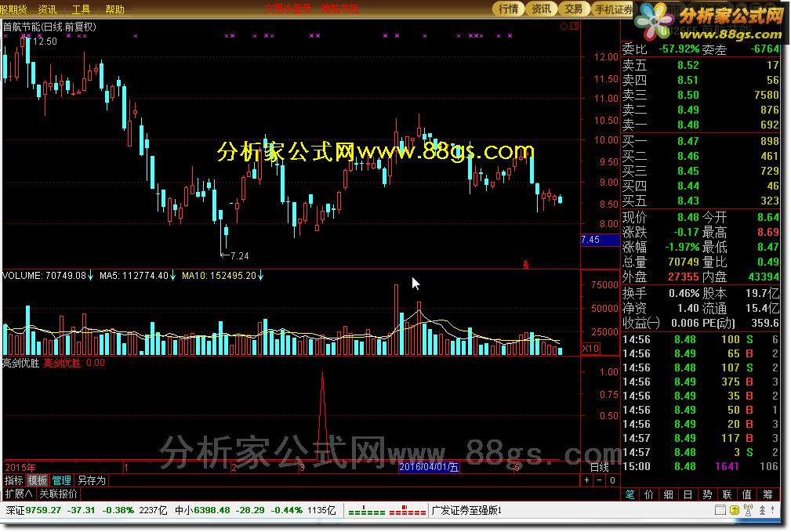This screenshot has width=791, height=532.
Task: Click the 换手 value 0.46%
Action: click(x=684, y=293)
